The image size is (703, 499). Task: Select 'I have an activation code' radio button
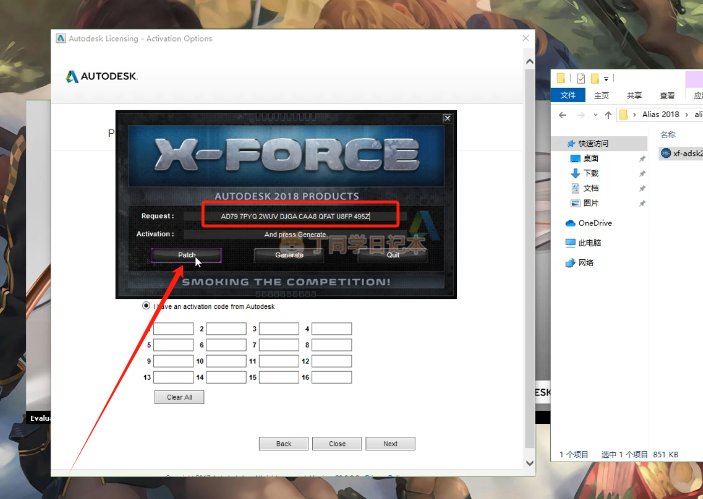146,306
